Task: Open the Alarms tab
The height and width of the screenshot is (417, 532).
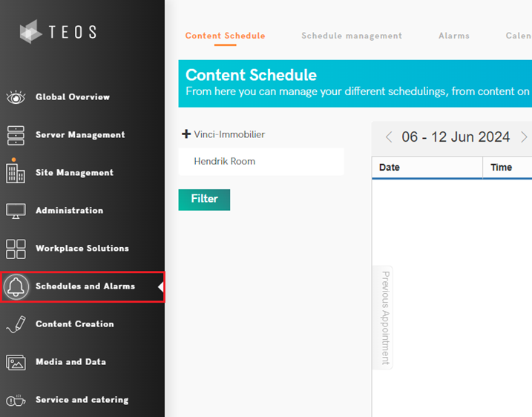Action: tap(454, 36)
